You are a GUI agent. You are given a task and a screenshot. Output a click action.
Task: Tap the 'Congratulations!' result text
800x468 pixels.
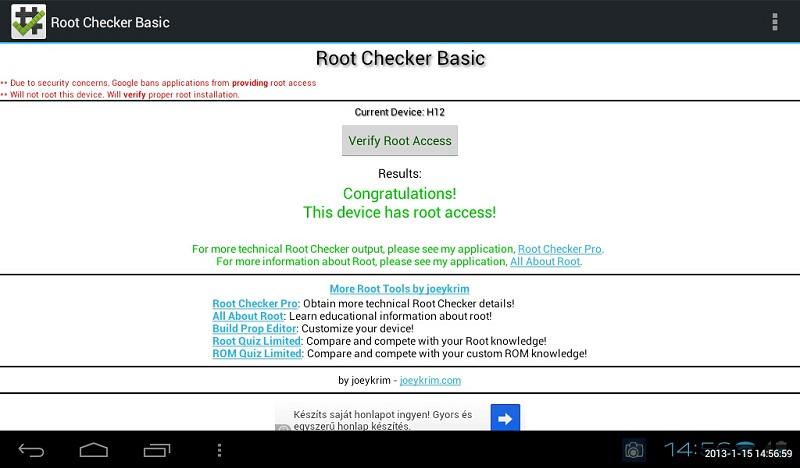point(399,194)
